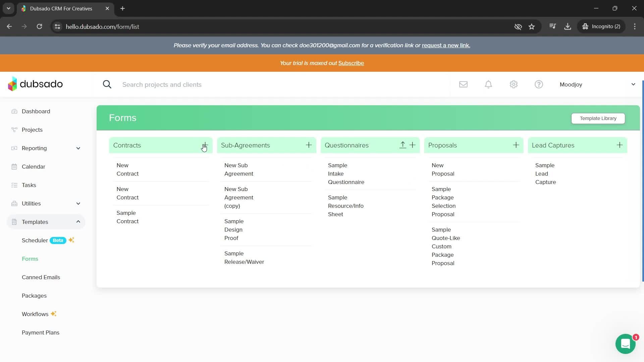This screenshot has width=644, height=362.
Task: Click the Dubsado logo
Action: coord(35,84)
